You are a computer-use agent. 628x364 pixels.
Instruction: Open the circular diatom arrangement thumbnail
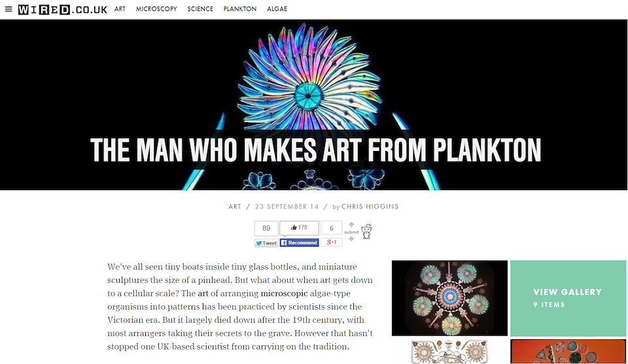click(449, 298)
